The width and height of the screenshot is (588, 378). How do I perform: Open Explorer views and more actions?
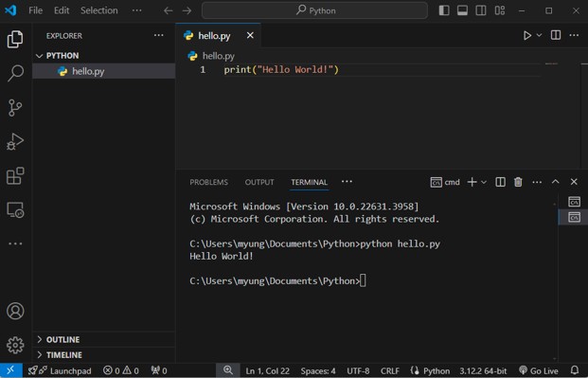tap(159, 35)
